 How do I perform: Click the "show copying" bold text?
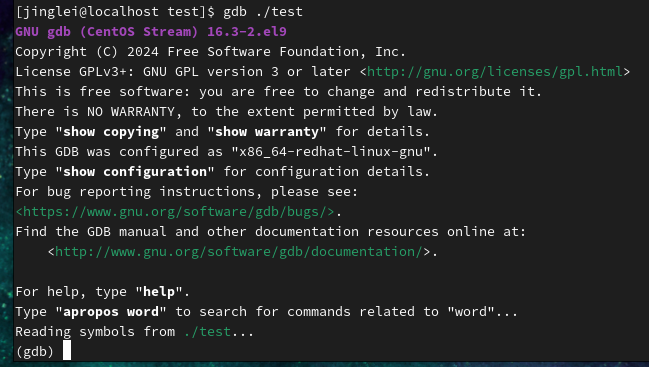[111, 132]
